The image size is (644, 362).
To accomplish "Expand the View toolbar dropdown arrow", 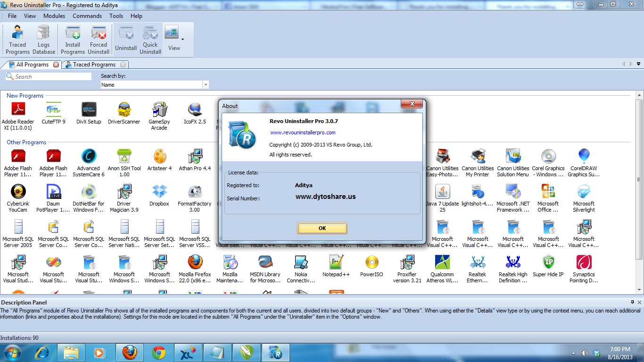I will pyautogui.click(x=182, y=39).
